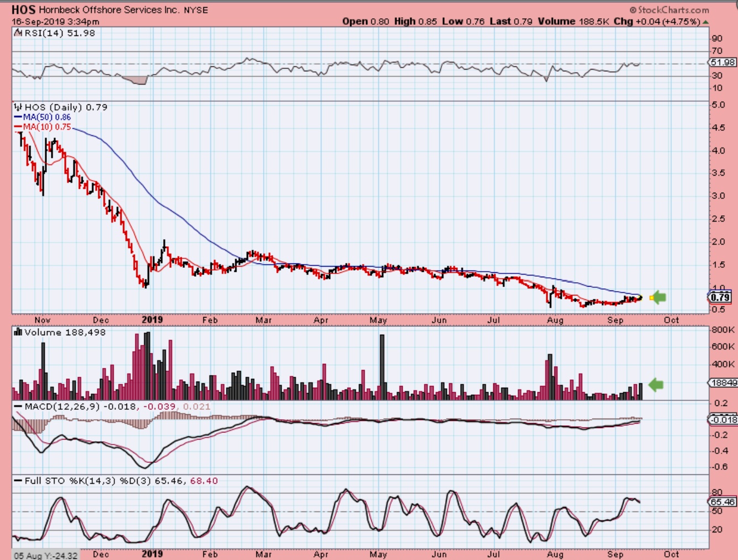Click the 2.0 price axis label

(719, 242)
